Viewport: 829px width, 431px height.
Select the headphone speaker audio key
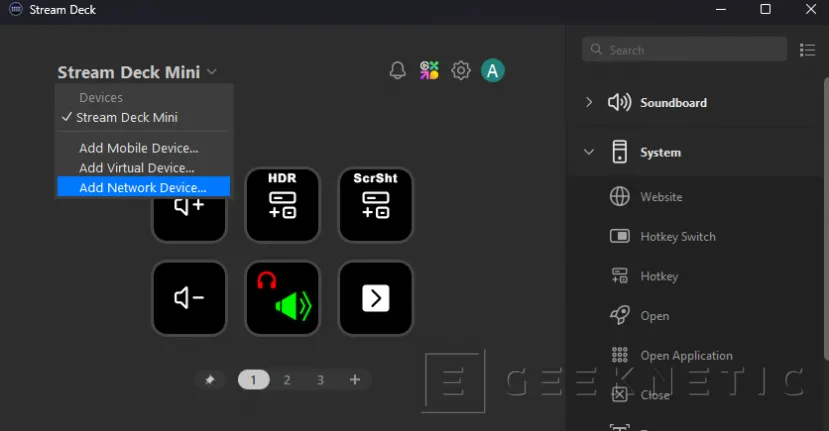click(x=282, y=298)
